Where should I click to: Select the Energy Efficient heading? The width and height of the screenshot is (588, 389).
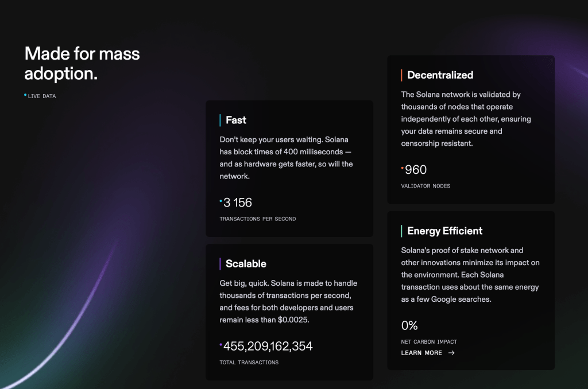tap(444, 231)
